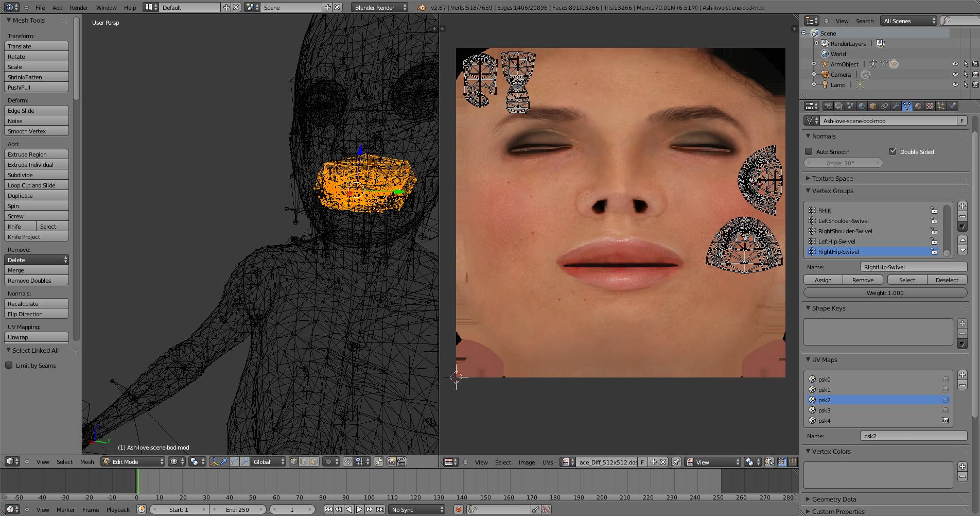The height and width of the screenshot is (516, 980).
Task: Uncheck Double Sided checkbox
Action: 892,151
